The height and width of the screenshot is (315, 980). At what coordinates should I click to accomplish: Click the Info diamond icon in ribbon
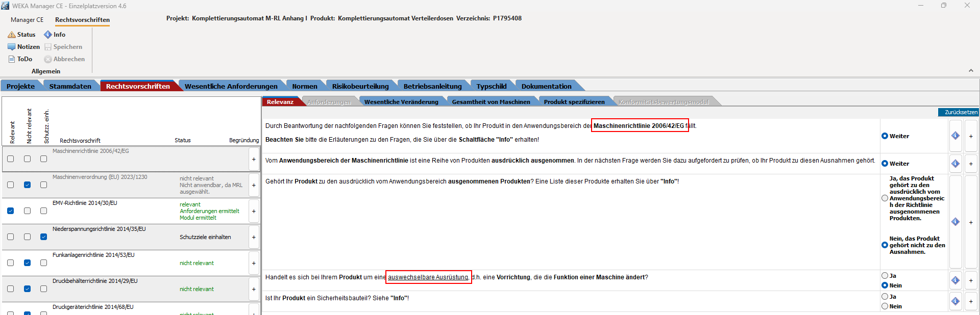tap(48, 35)
